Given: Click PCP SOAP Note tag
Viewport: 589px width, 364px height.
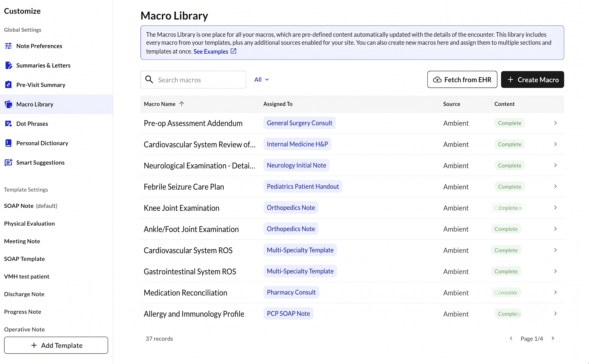Looking at the screenshot, I should point(288,314).
